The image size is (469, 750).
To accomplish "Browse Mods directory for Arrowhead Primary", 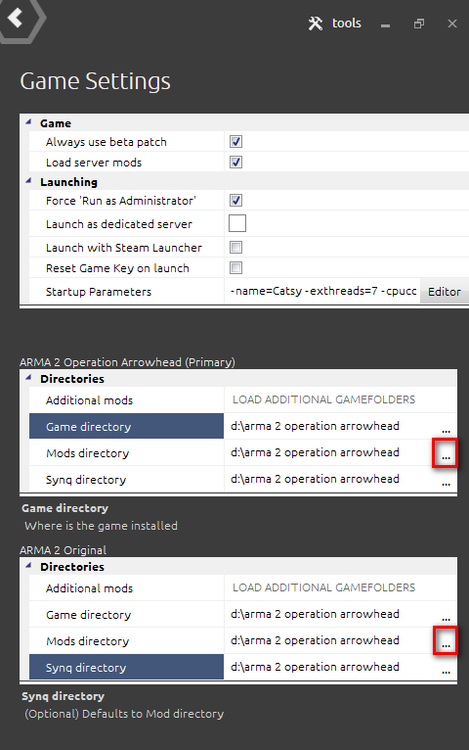I will coord(446,453).
